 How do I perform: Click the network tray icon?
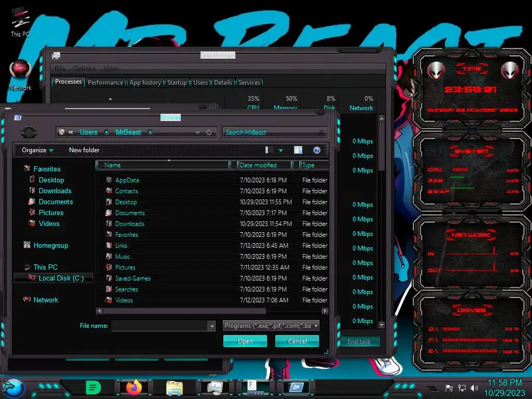462,388
